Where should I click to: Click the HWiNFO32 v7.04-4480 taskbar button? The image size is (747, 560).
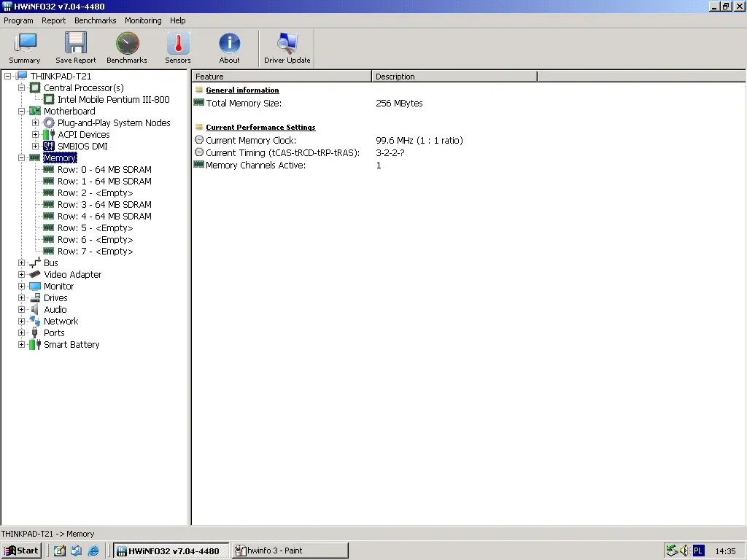tap(171, 551)
